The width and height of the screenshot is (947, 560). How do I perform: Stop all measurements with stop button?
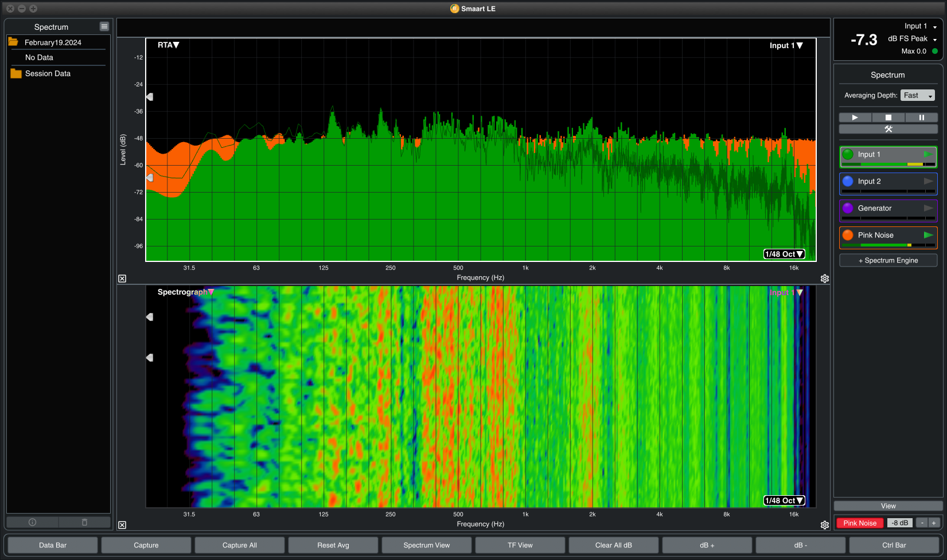coord(888,118)
